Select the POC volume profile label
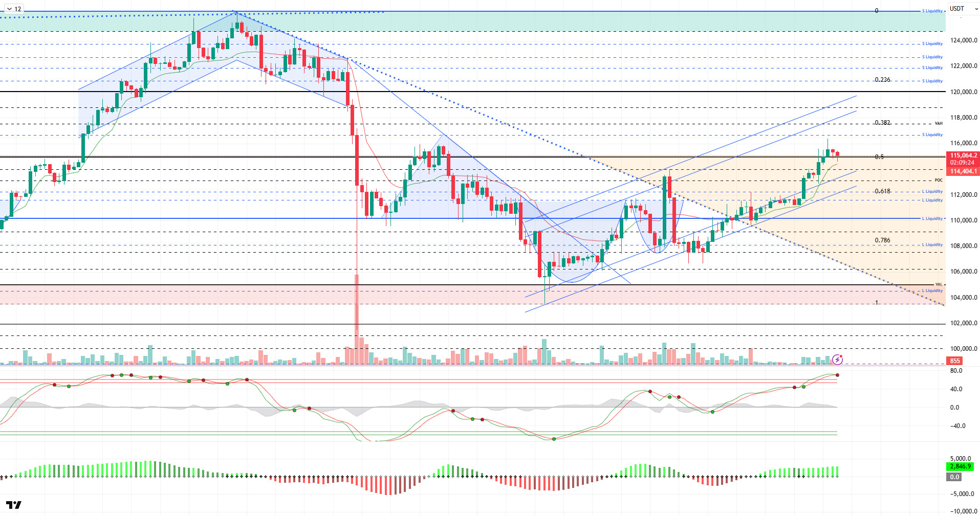980x517 pixels. tap(938, 180)
